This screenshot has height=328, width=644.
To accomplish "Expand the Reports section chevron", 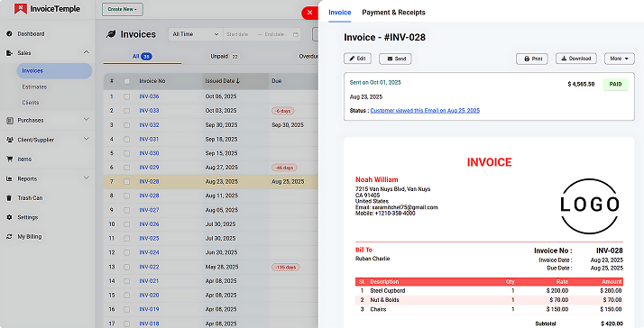I will (x=86, y=178).
